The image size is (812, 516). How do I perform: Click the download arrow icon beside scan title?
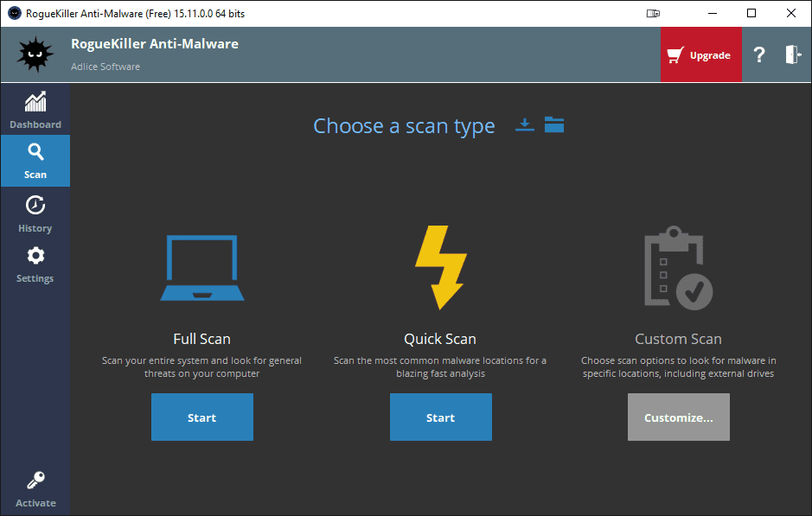pyautogui.click(x=525, y=124)
